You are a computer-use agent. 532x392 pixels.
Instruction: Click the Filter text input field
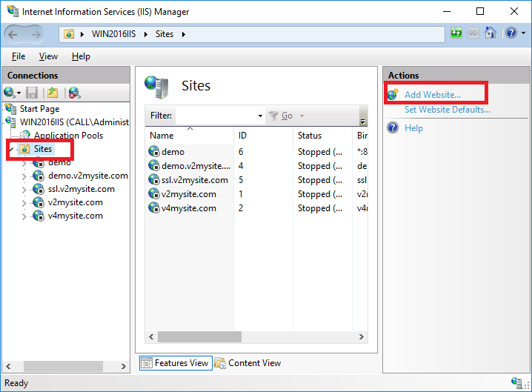click(216, 116)
